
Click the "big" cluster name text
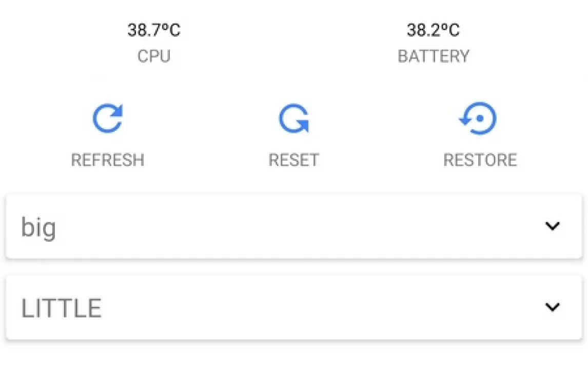click(x=38, y=227)
